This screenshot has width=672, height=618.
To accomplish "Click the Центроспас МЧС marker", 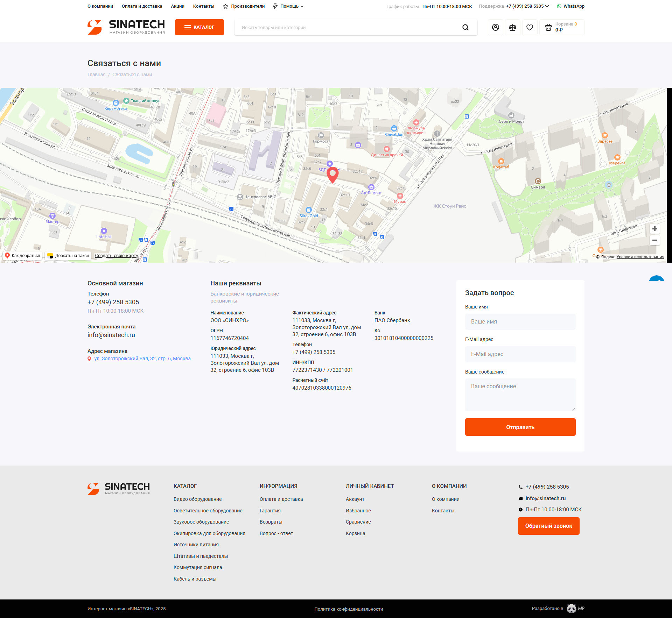I will click(240, 197).
